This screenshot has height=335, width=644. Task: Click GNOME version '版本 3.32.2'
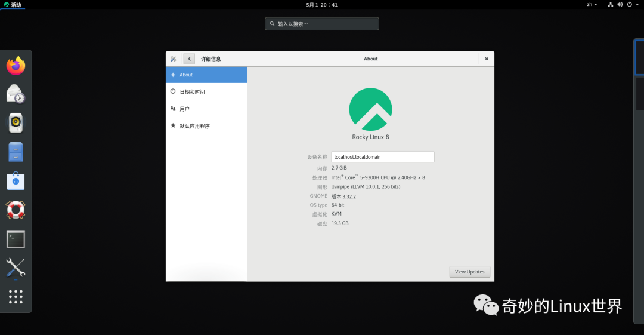[x=344, y=196]
